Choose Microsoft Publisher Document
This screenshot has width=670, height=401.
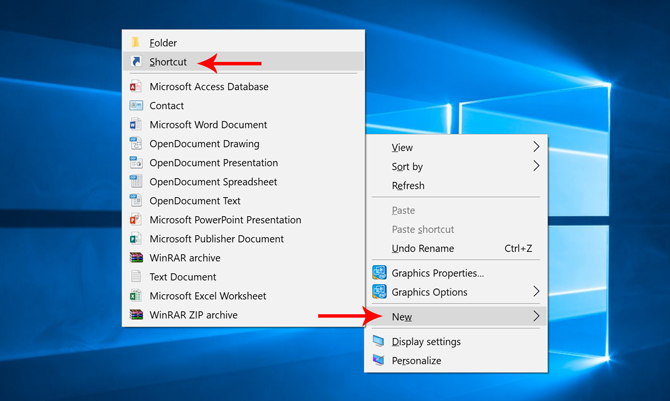point(216,239)
